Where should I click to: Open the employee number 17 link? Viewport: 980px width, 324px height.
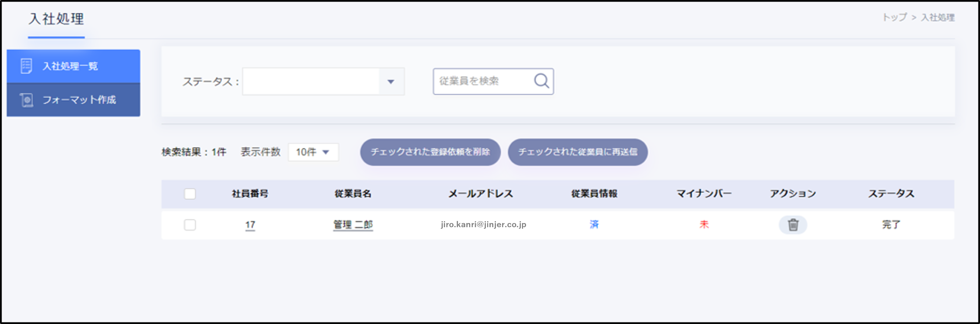250,225
